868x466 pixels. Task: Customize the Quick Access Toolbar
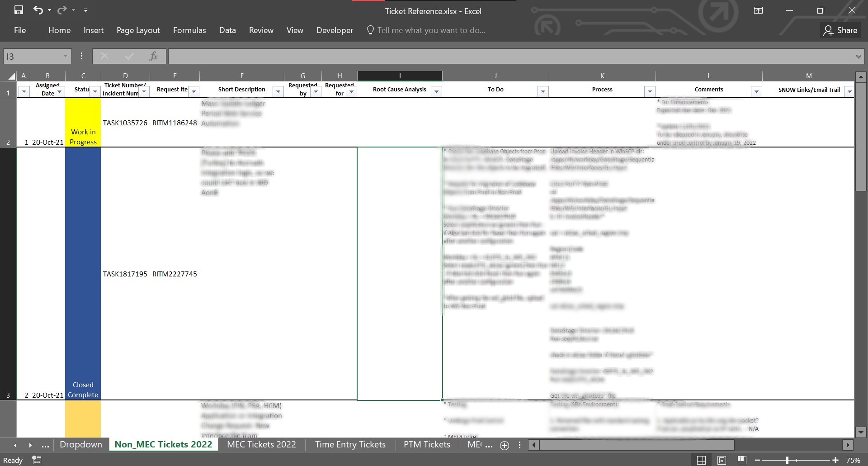(x=85, y=10)
